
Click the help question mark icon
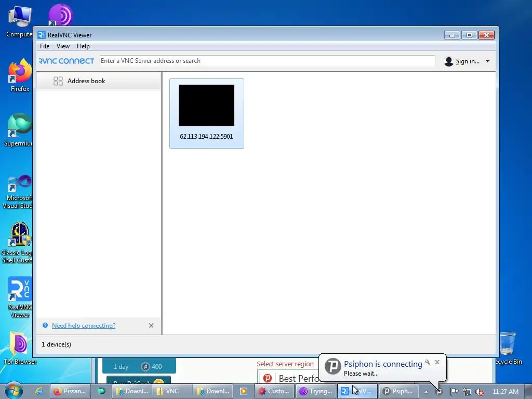click(45, 325)
